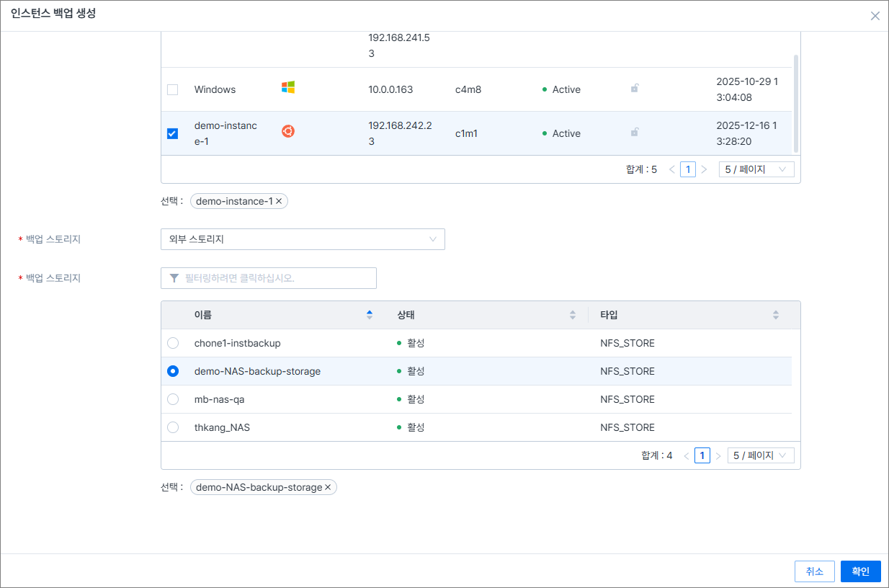The height and width of the screenshot is (588, 889).
Task: Sort storage table by 이름 column
Action: coord(370,315)
